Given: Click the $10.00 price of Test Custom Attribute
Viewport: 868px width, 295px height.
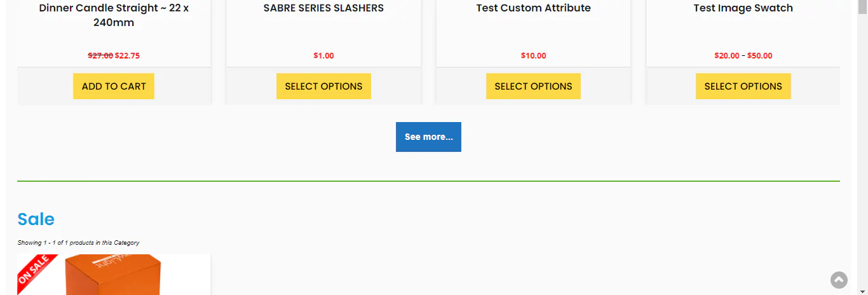Looking at the screenshot, I should 533,56.
